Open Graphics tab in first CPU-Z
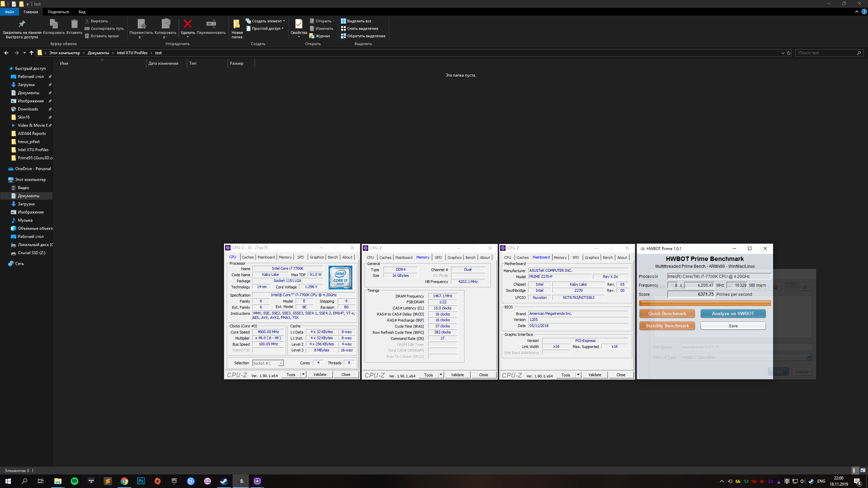The width and height of the screenshot is (868, 488). tap(317, 257)
